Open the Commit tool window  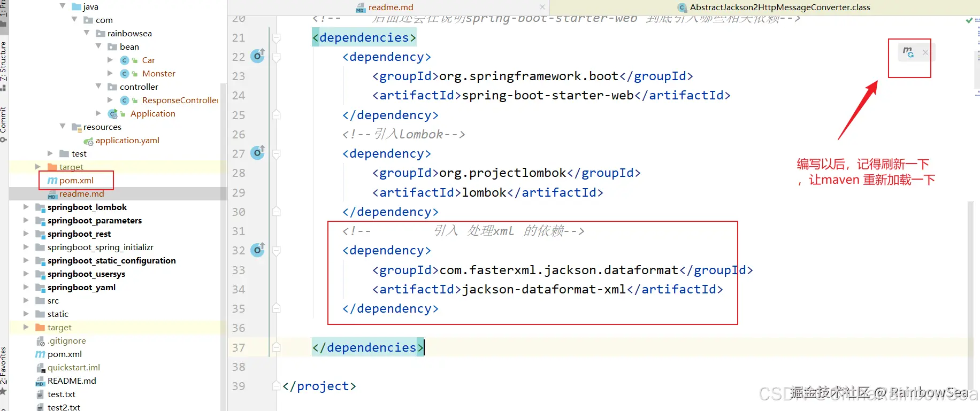(x=3, y=124)
